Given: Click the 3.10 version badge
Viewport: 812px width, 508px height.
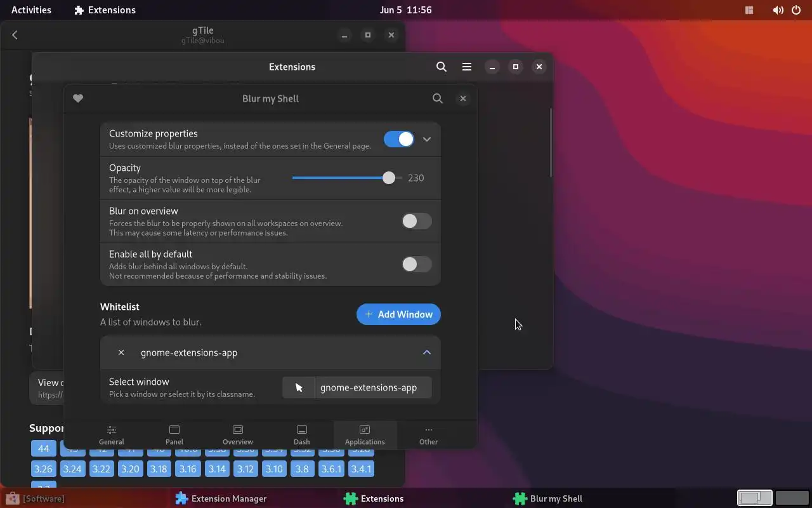Looking at the screenshot, I should 274,469.
